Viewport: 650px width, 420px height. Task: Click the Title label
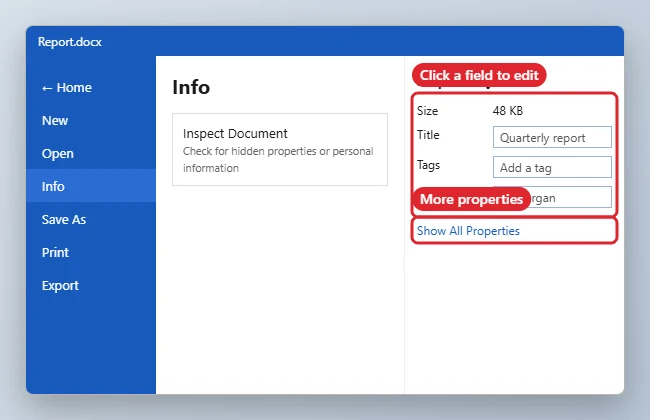428,135
